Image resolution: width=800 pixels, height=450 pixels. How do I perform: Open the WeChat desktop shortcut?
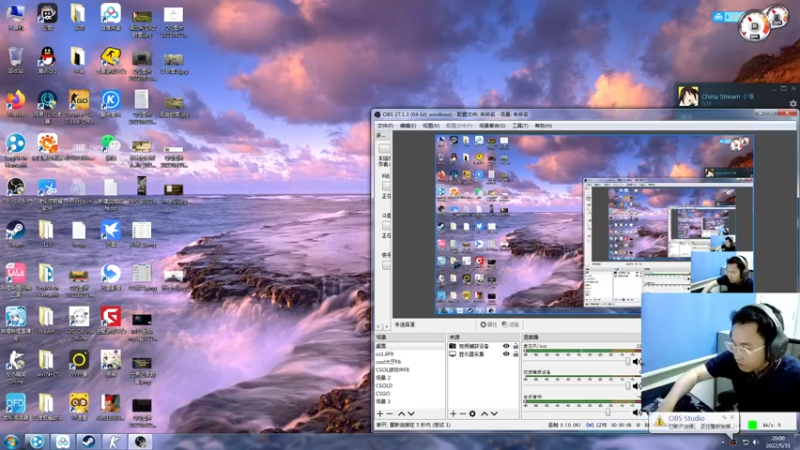point(111,147)
